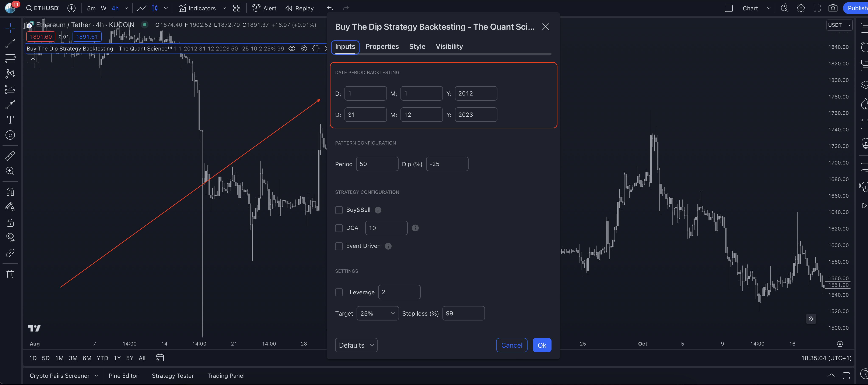Select the trend line drawing tool
Screen dimensions: 868x385
[10, 43]
